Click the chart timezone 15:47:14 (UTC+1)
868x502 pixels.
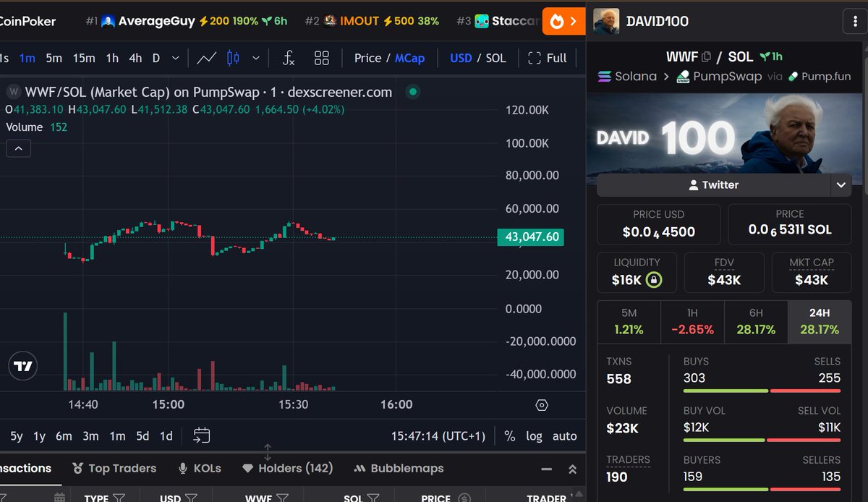point(438,436)
